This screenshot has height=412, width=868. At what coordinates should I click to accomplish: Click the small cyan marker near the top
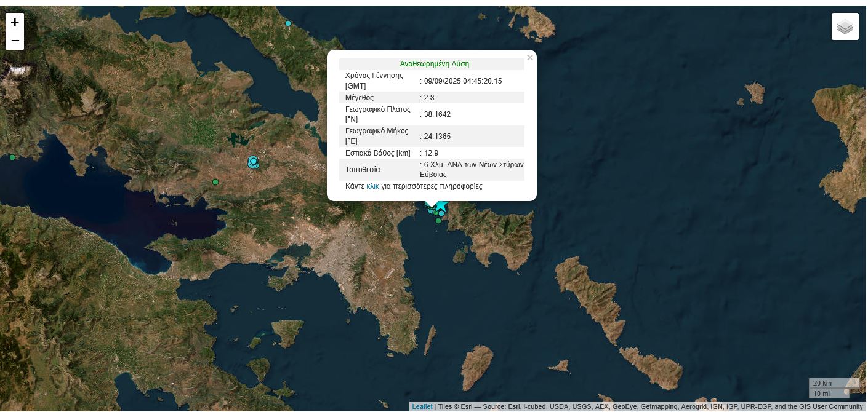coord(288,23)
